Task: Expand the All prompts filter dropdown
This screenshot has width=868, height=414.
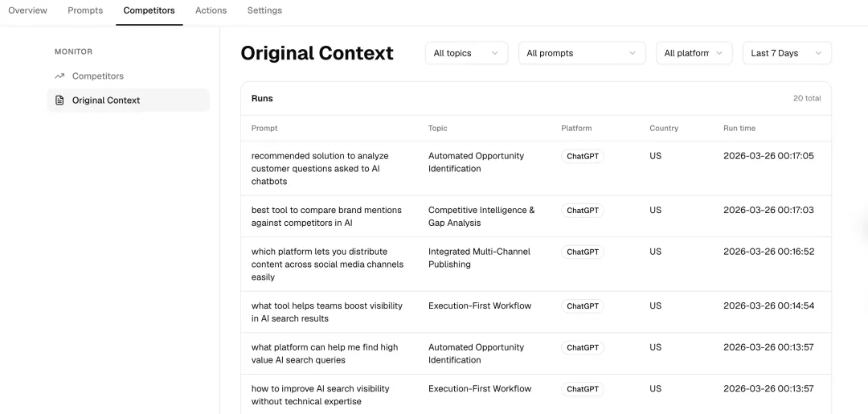Action: [x=581, y=53]
